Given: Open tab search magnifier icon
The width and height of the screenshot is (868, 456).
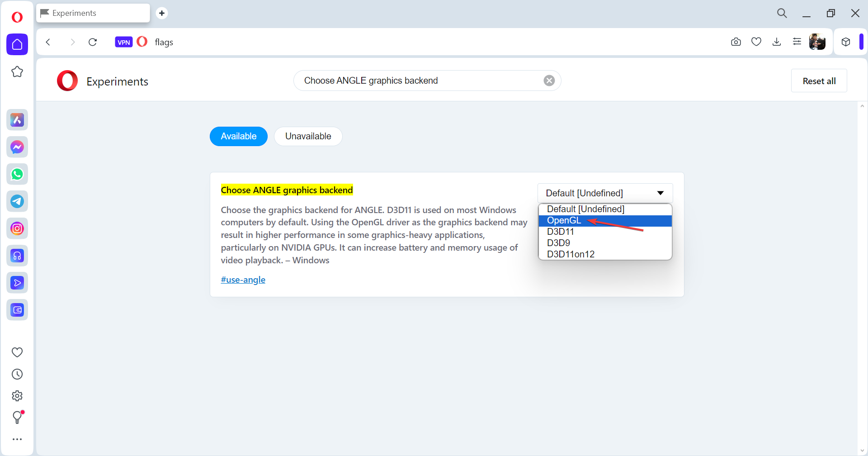Looking at the screenshot, I should click(782, 13).
